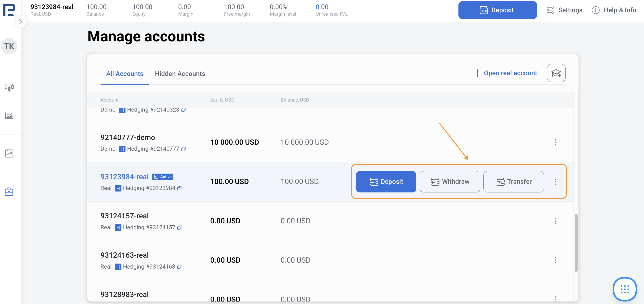Image resolution: width=644 pixels, height=304 pixels.
Task: Toggle the Active badge on 93123984-real
Action: 163,177
